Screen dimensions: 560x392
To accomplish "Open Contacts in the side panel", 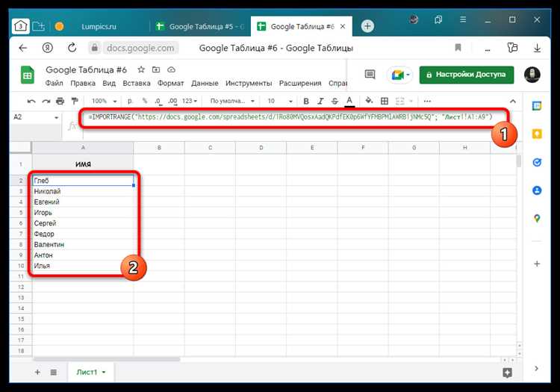I will point(537,190).
